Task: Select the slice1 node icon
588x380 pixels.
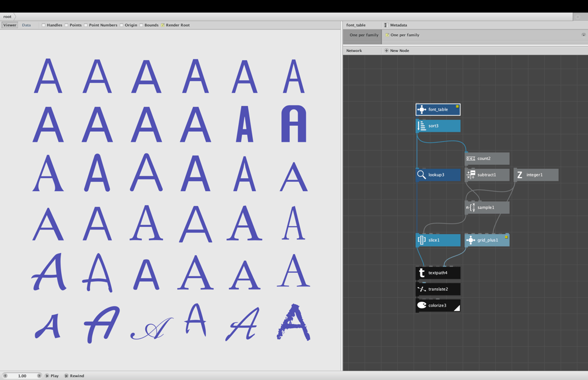Action: pos(422,240)
